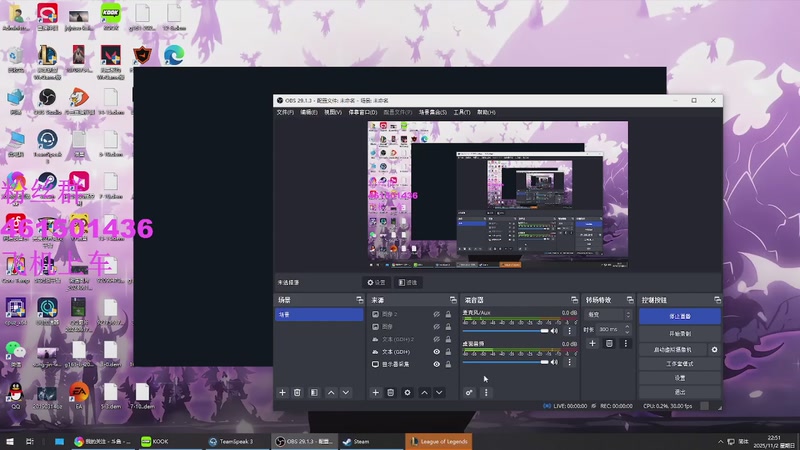Screen dimensions: 800x450
Task: Click the OBS preview canvas
Action: [x=498, y=194]
